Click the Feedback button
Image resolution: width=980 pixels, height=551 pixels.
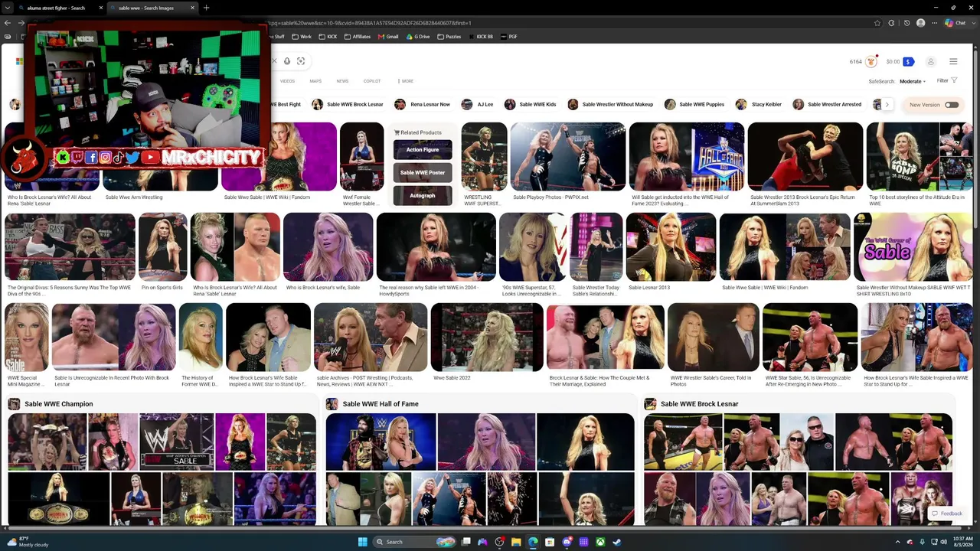[947, 514]
